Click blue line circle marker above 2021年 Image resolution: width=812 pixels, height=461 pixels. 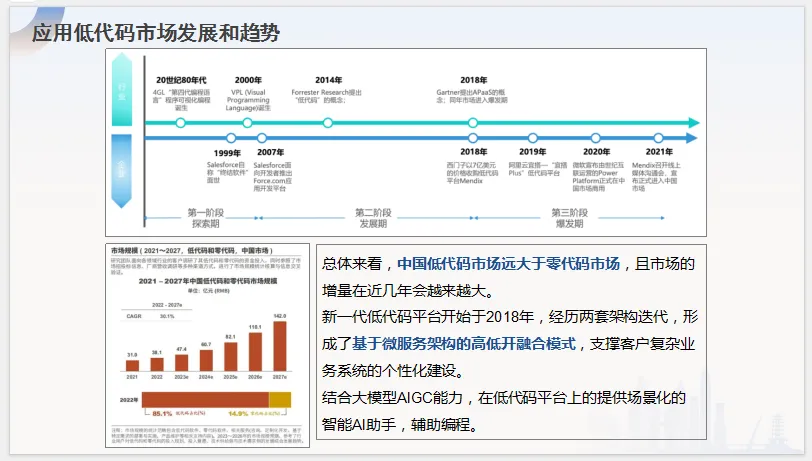click(x=658, y=138)
